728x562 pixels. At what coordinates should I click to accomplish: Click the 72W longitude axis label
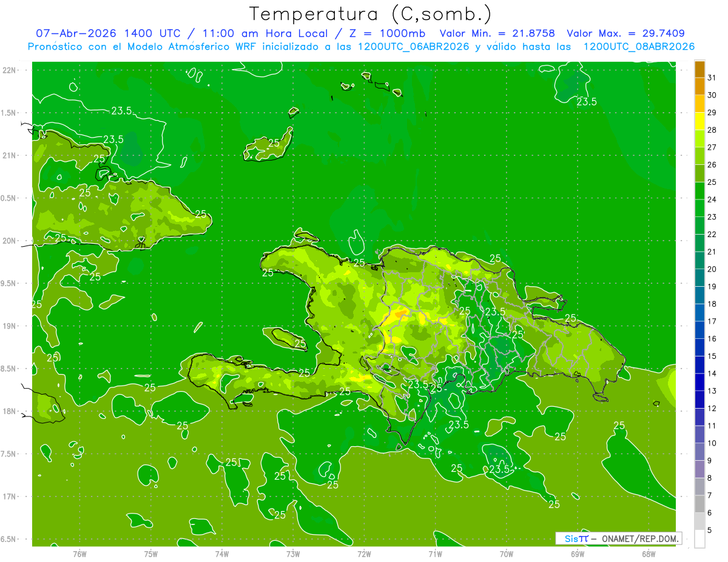click(x=364, y=554)
